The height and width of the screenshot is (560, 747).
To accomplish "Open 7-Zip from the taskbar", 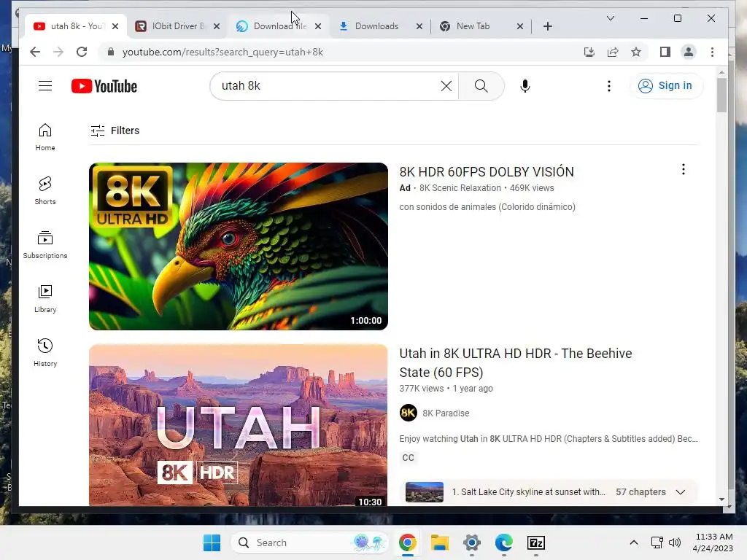I will 536,542.
